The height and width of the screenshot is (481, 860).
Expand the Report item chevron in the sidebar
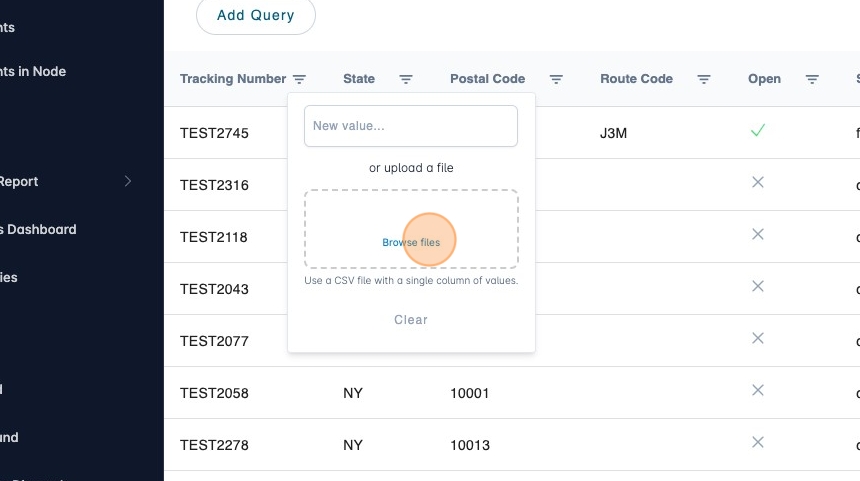coord(127,181)
